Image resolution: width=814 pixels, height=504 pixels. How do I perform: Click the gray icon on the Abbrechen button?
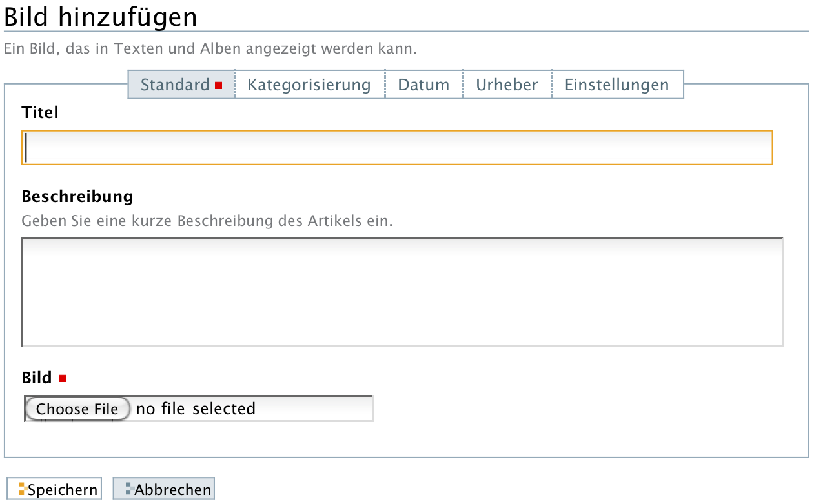pos(129,489)
